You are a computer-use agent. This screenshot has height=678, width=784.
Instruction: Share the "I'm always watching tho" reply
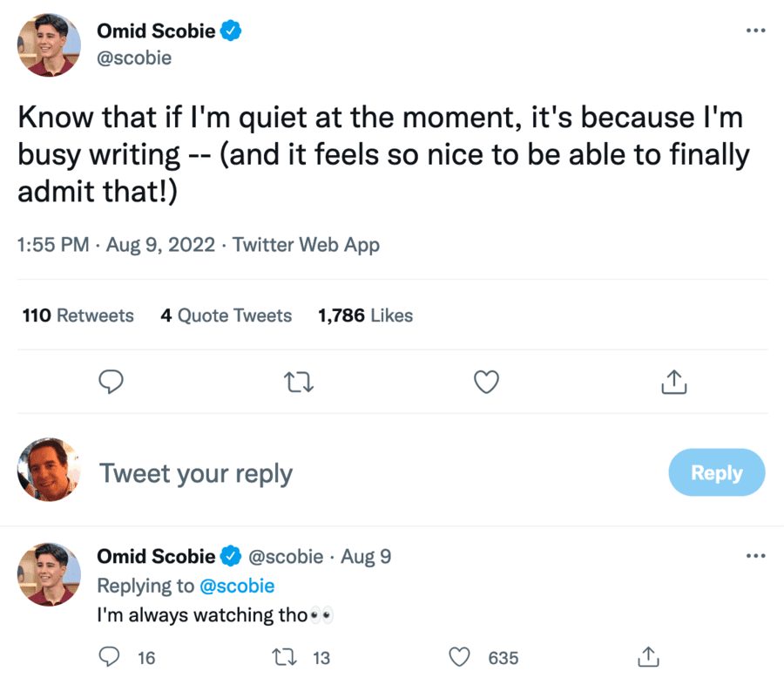coord(647,657)
